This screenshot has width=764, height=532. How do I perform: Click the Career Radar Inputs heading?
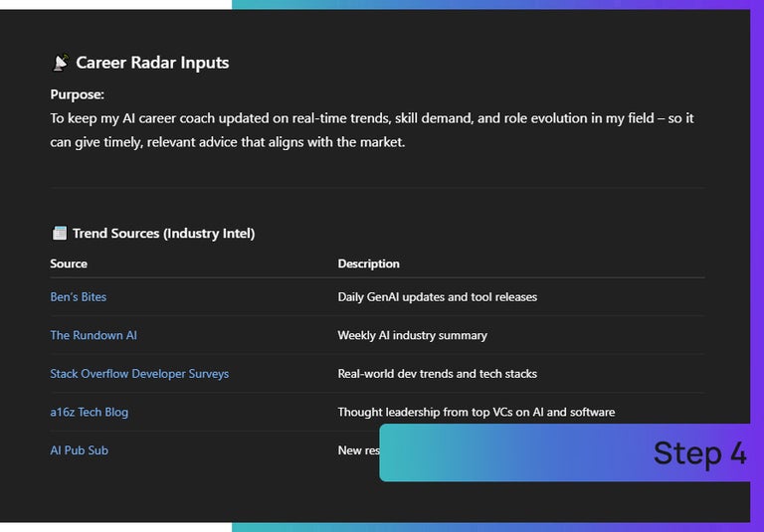[152, 63]
